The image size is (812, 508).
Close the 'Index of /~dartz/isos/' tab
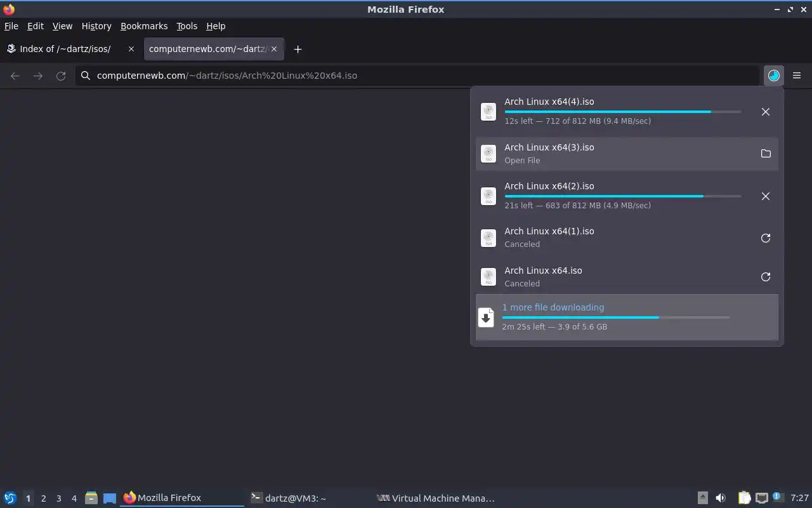pyautogui.click(x=131, y=49)
